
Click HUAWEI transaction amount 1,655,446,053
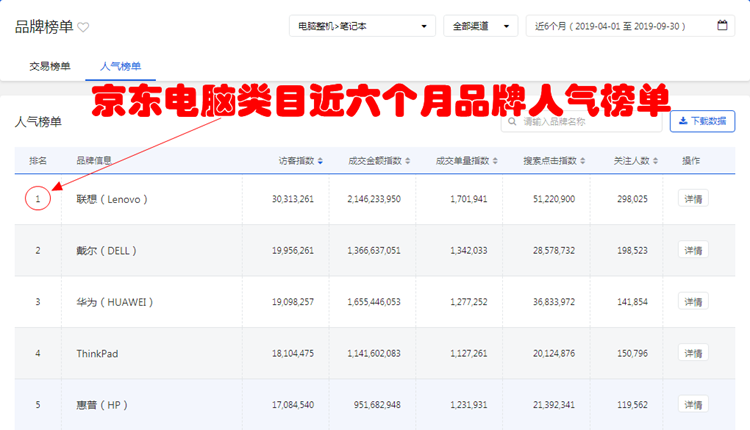tap(374, 302)
